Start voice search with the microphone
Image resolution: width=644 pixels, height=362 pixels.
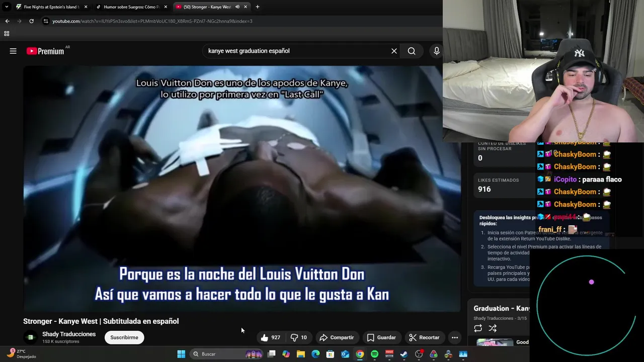coord(437,51)
